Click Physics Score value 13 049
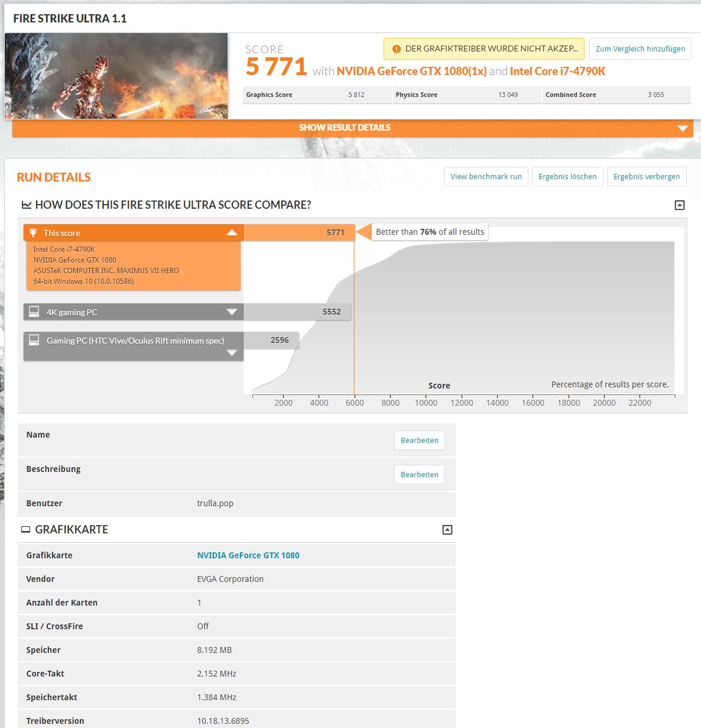 point(508,95)
